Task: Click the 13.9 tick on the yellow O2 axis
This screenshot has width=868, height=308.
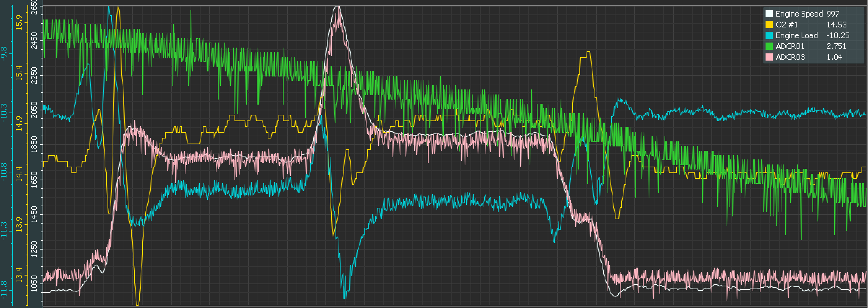Action: point(19,224)
